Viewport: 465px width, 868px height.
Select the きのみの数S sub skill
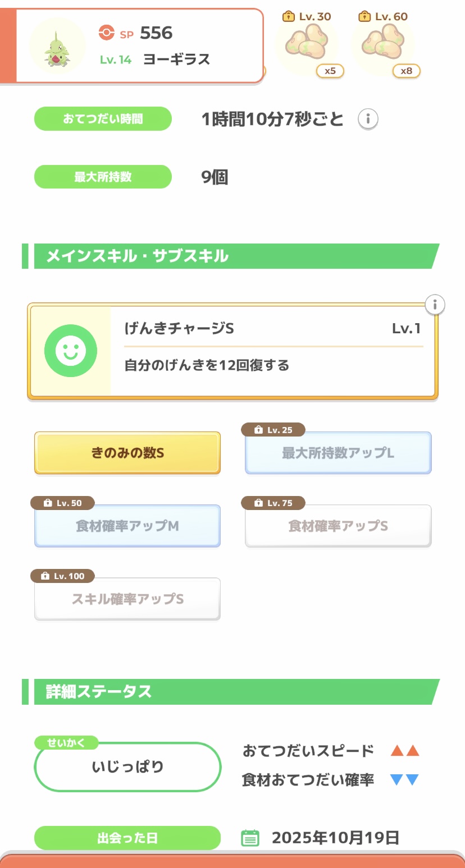[x=127, y=453]
